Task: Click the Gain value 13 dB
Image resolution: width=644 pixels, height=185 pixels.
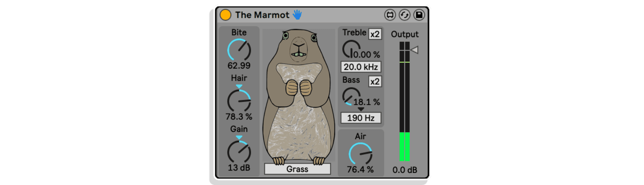Action: point(239,168)
